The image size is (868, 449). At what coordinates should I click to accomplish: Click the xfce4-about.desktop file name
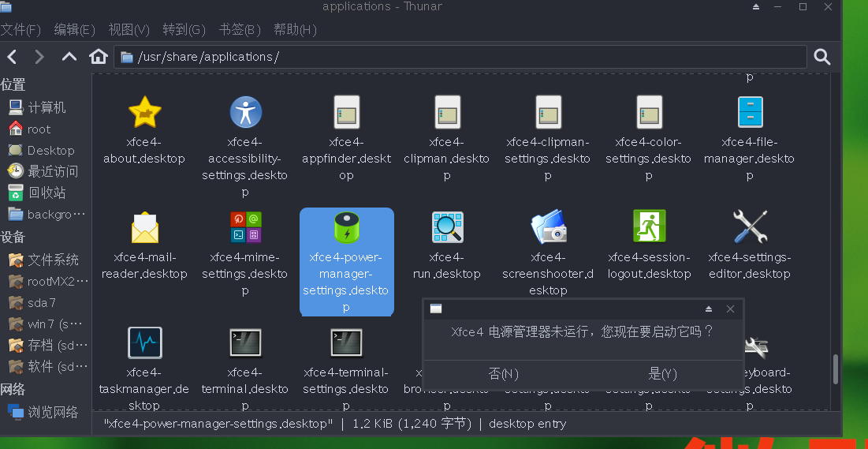pyautogui.click(x=144, y=150)
